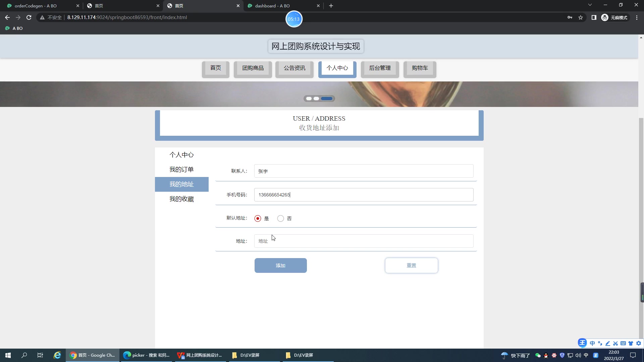Screen dimensions: 644x362
Task: Click the 地址 address input field
Action: [364, 241]
